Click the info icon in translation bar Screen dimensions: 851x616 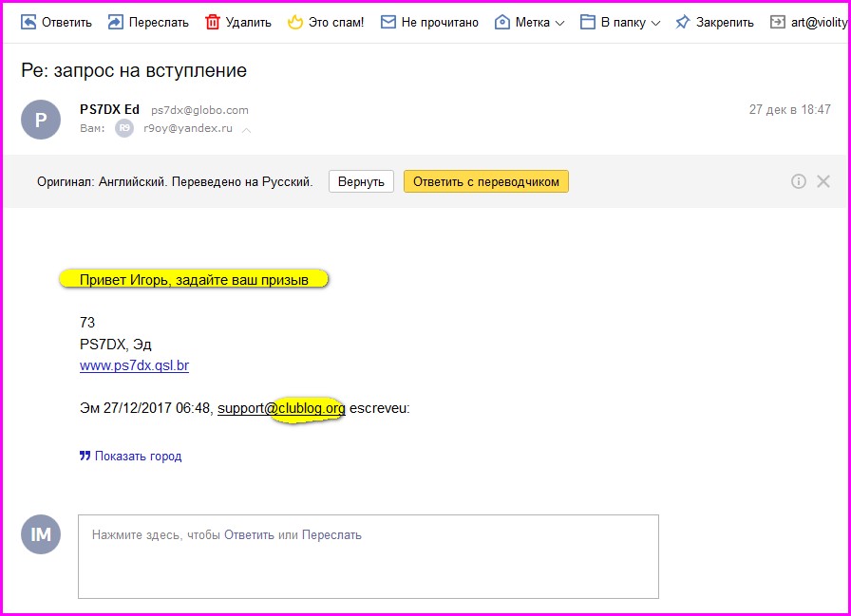[799, 181]
